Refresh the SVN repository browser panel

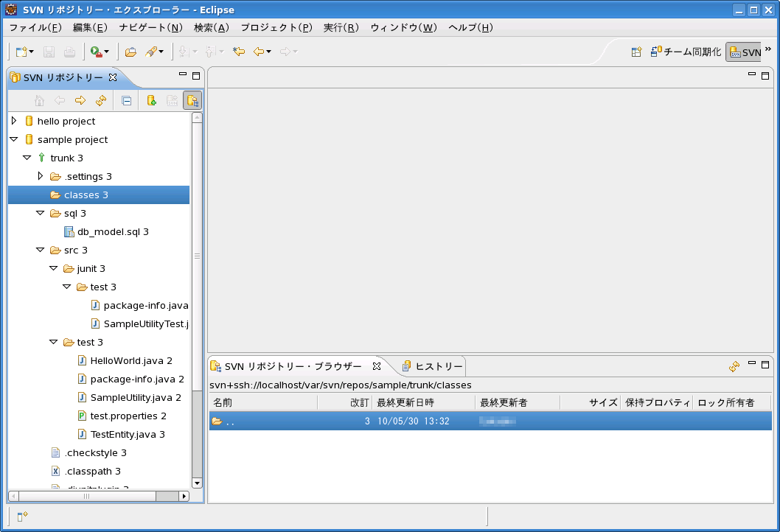[734, 366]
